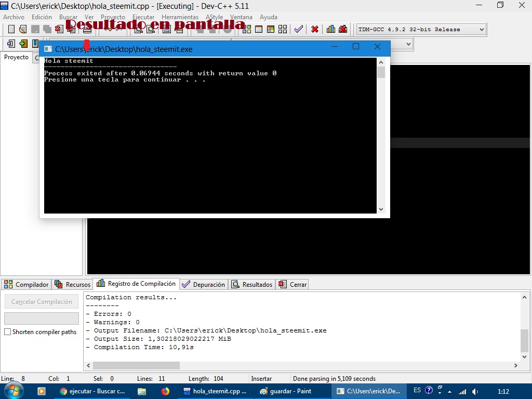Show hidden tray icons arrow
This screenshot has width=532, height=399.
point(449,392)
